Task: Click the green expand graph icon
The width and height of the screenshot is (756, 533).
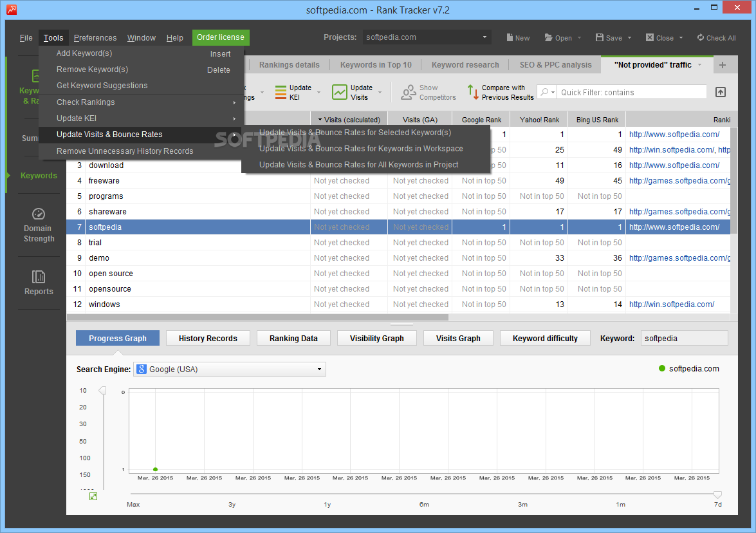Action: pos(93,496)
